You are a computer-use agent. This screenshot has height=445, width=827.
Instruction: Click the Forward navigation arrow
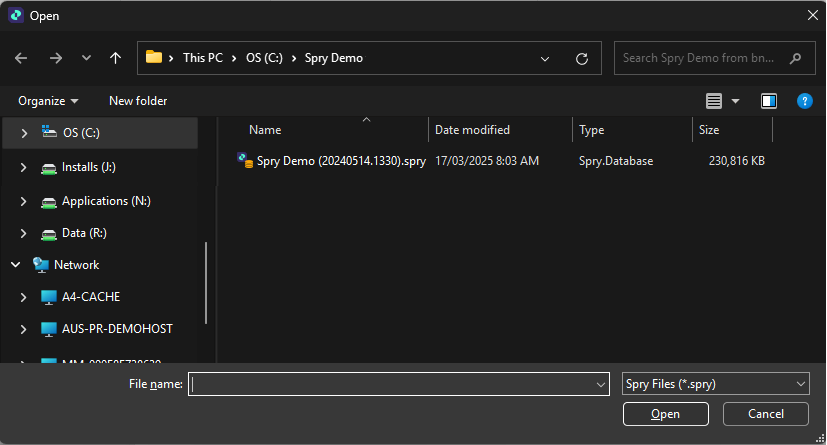pos(55,58)
